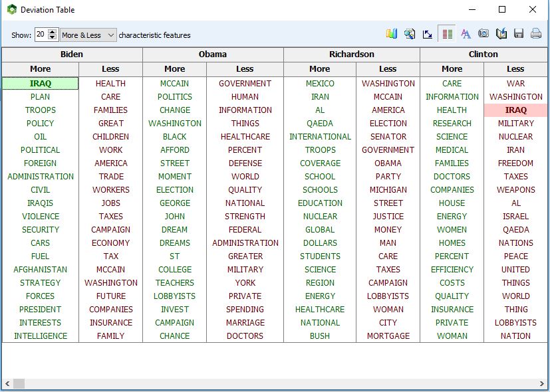Select the Clinton column group header

[x=483, y=54]
